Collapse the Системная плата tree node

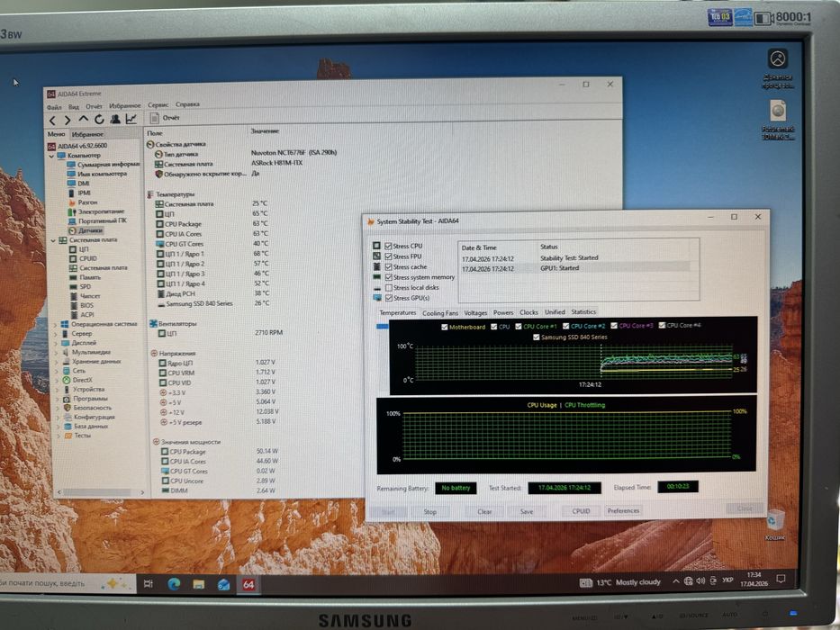pos(53,240)
